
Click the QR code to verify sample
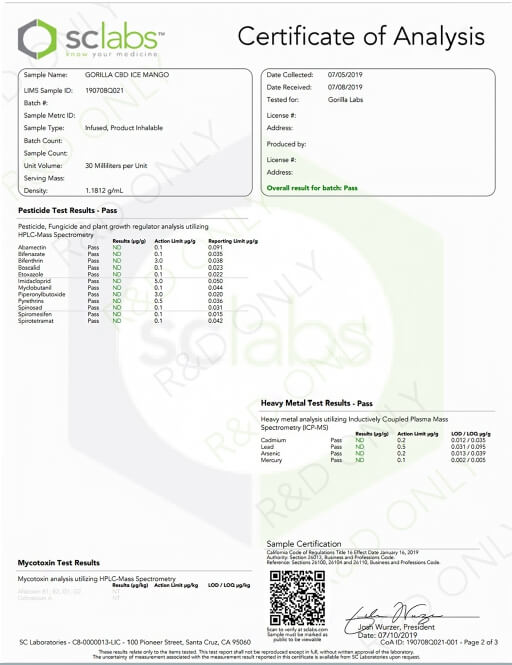pyautogui.click(x=297, y=598)
